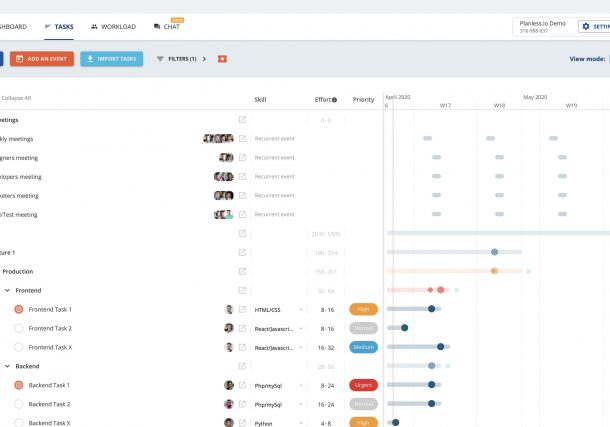Toggle Frontend Task 1 completion circle
This screenshot has height=427, width=610.
pos(18,309)
